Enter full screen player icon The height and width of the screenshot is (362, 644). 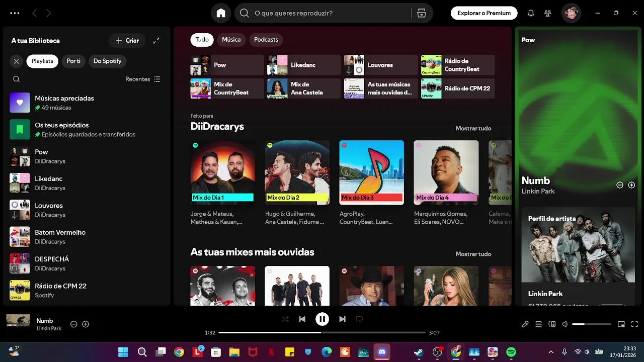click(634, 324)
